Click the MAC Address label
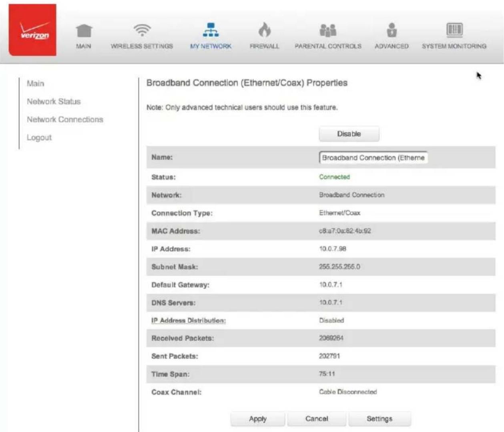The width and height of the screenshot is (504, 432). pos(175,231)
